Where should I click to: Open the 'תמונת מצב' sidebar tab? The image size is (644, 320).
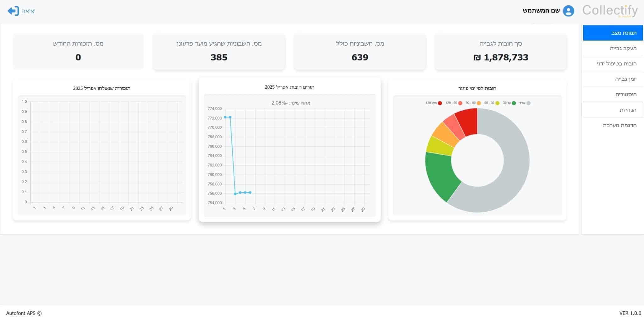613,33
